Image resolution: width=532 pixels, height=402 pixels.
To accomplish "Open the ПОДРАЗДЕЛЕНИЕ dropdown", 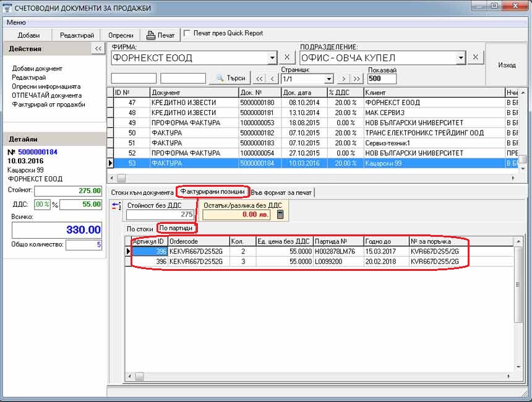I will coord(460,58).
